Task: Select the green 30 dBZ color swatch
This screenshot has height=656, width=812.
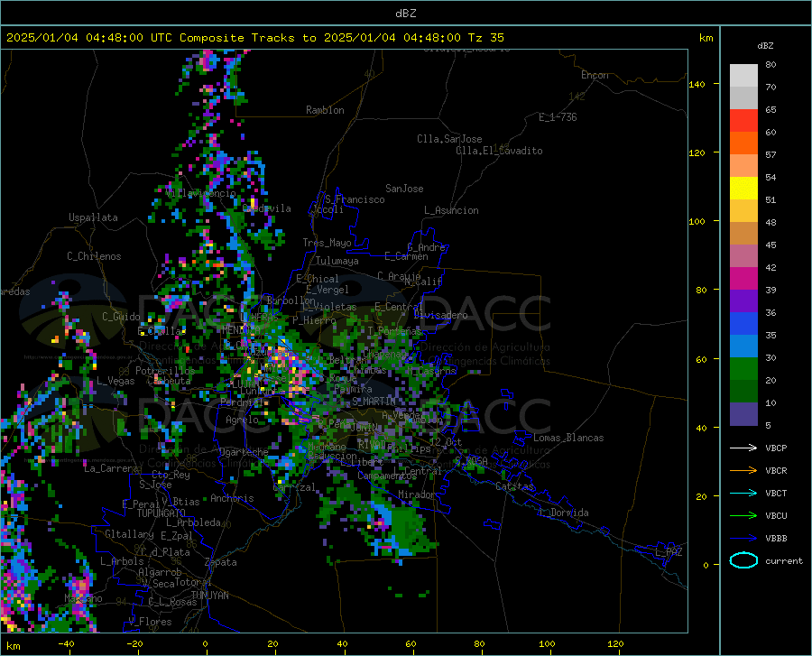Action: [743, 369]
